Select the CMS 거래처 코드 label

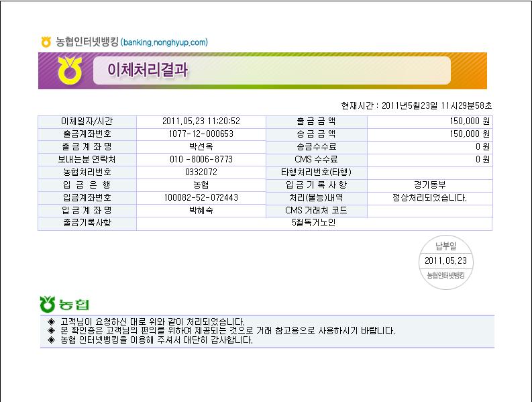[x=316, y=210]
